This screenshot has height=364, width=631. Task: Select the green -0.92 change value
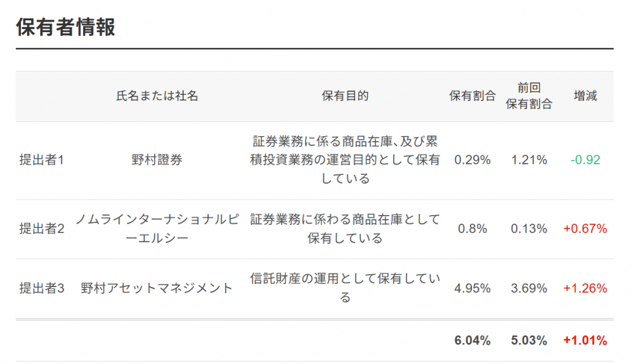pos(585,160)
